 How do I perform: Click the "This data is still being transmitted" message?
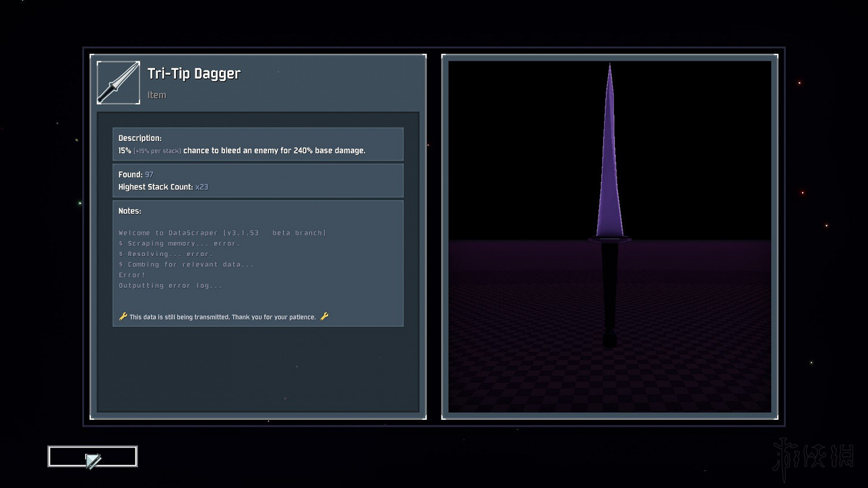(x=223, y=317)
